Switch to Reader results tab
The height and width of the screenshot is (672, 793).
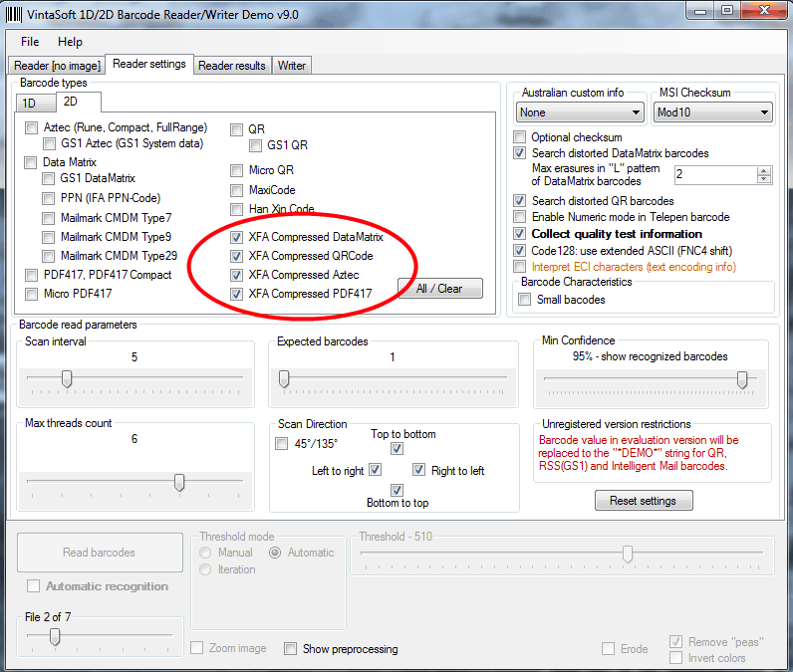[x=232, y=66]
